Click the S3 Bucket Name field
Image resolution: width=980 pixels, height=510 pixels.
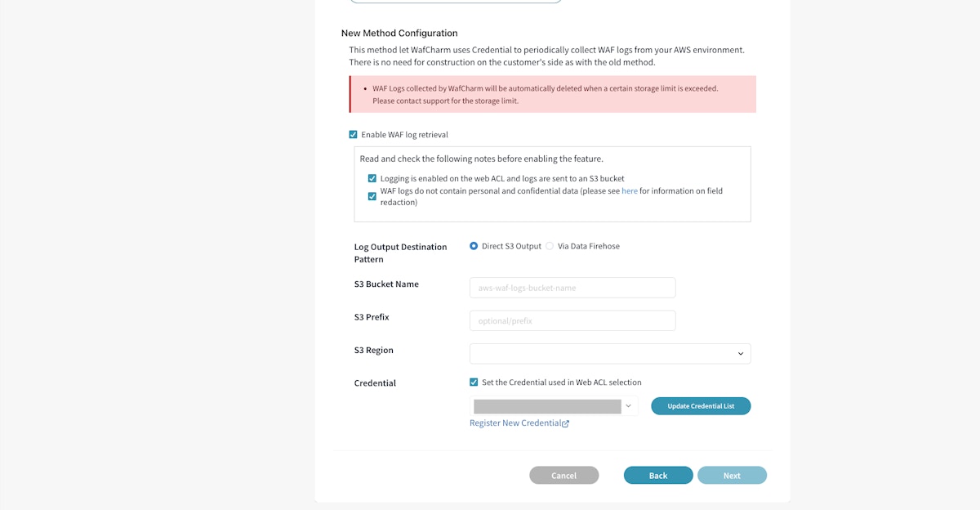(x=572, y=288)
